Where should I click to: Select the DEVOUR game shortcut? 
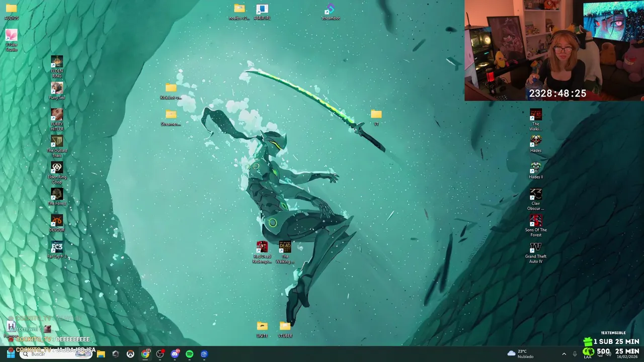pos(57,224)
